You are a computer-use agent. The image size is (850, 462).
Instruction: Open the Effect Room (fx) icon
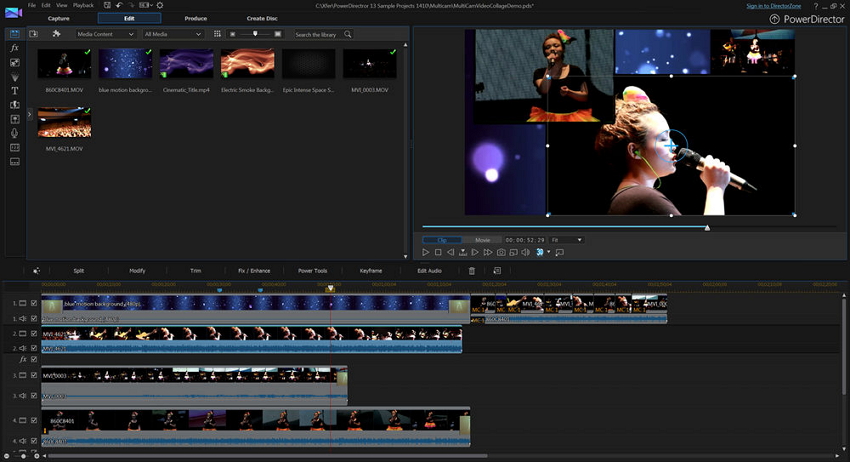tap(15, 48)
